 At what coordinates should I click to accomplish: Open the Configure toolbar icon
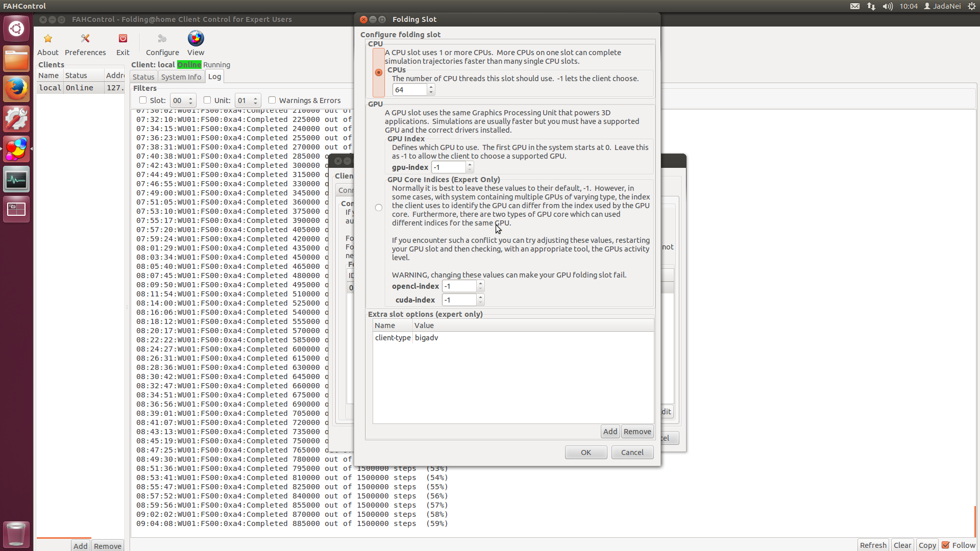point(162,44)
